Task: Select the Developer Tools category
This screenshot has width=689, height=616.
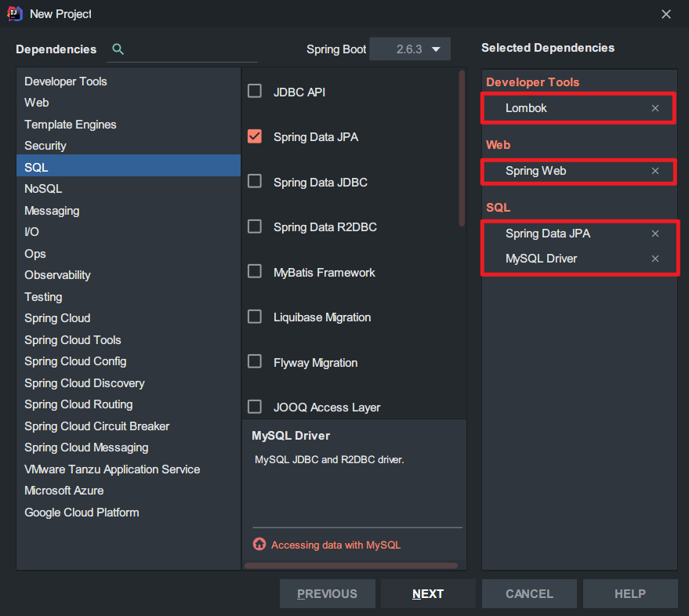Action: (129, 82)
